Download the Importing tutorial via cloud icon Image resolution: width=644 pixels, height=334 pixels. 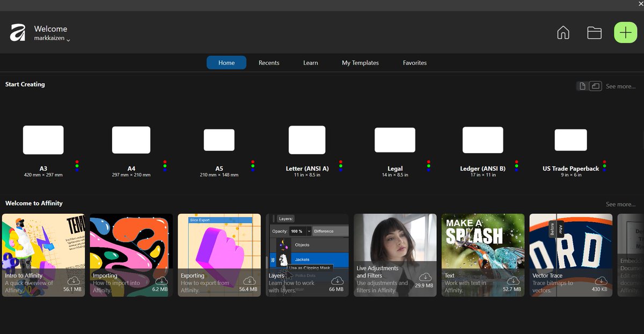[x=162, y=281]
